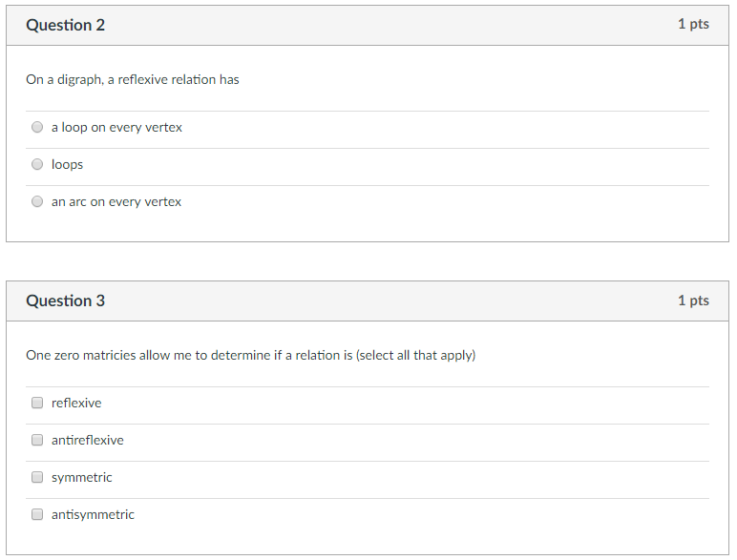Click the "One zero matricies" question prompt

[250, 355]
